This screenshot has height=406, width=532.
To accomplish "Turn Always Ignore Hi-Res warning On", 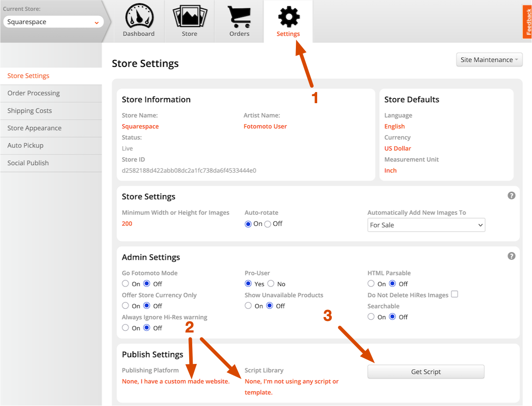I will (125, 328).
